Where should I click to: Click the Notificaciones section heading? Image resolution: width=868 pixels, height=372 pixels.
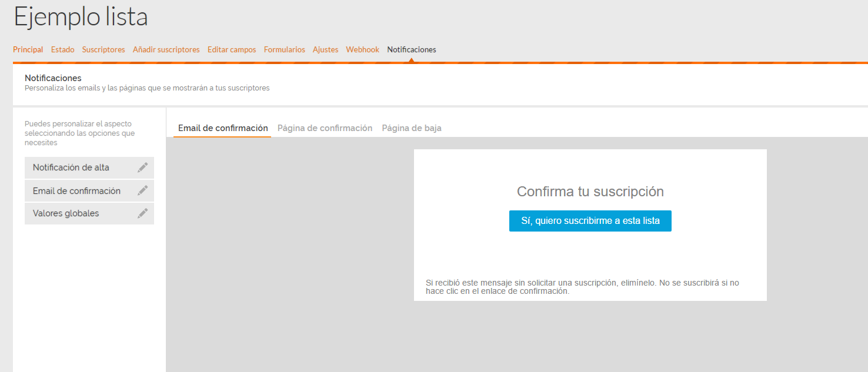pyautogui.click(x=53, y=78)
